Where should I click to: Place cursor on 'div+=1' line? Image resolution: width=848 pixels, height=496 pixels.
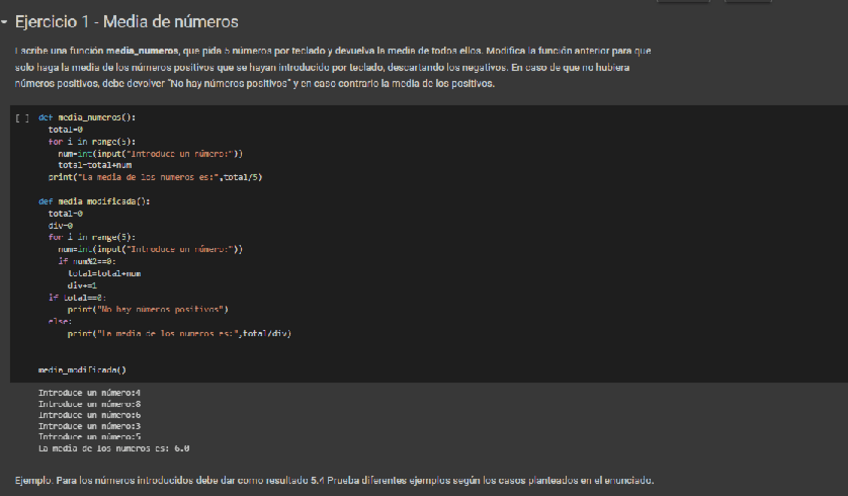(81, 285)
